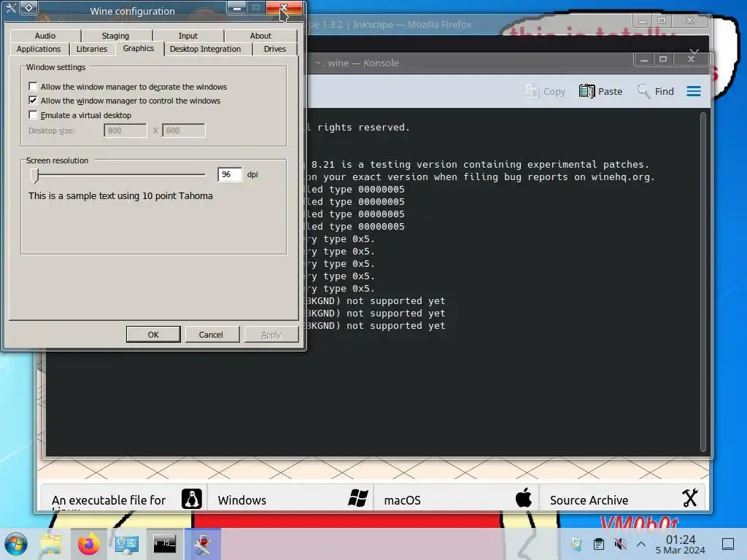This screenshot has width=747, height=560.
Task: Click the screen resolution slider handle
Action: point(34,175)
